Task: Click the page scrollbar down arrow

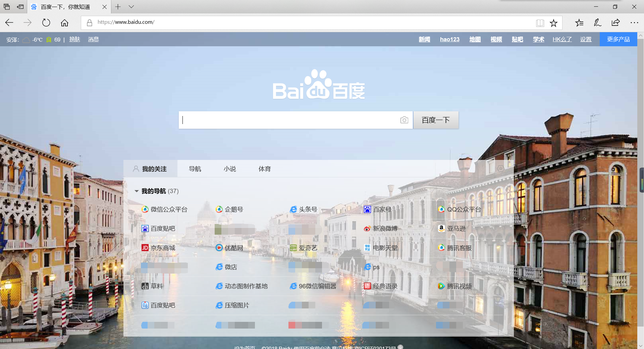Action: coord(640,346)
